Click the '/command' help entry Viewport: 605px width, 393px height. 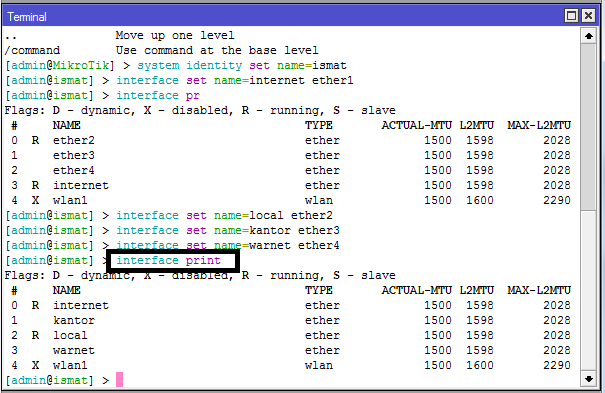coord(32,51)
